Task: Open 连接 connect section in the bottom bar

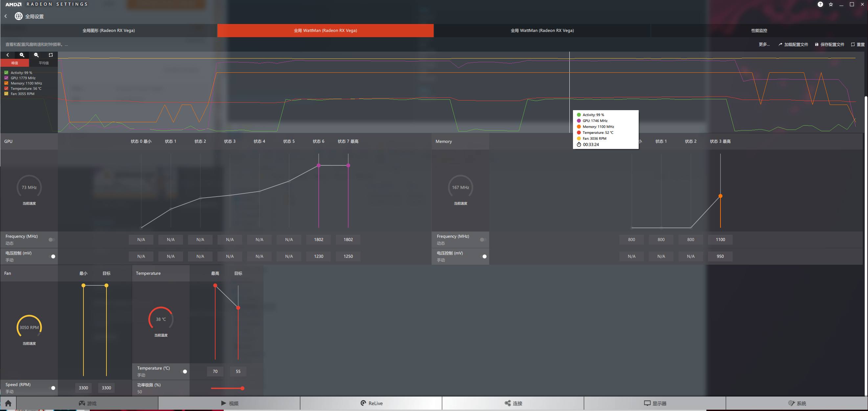Action: (513, 403)
